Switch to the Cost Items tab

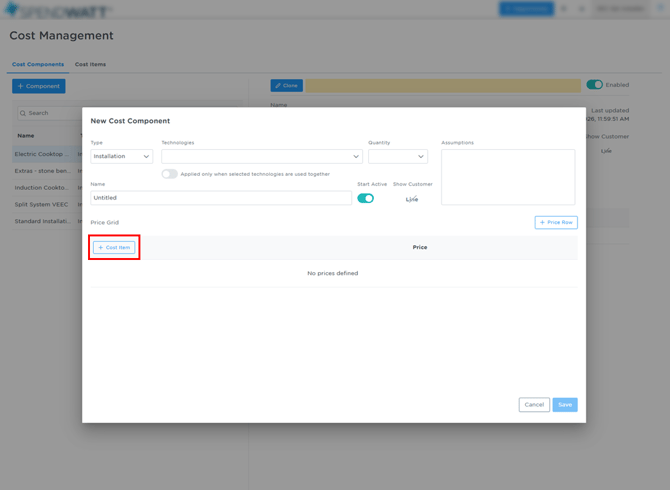click(90, 64)
